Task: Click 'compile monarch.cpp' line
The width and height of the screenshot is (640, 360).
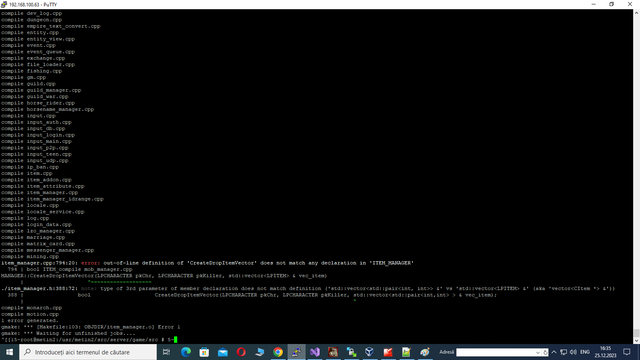Action: 31,308
